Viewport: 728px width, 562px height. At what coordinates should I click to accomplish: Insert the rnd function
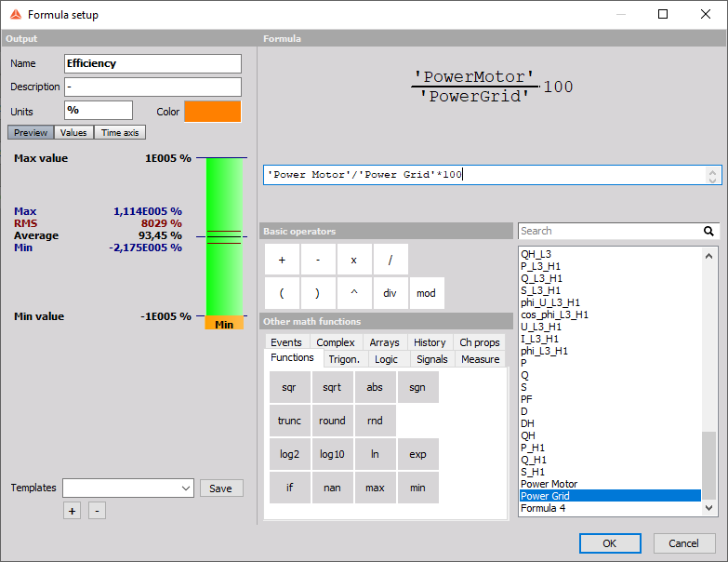coord(375,421)
